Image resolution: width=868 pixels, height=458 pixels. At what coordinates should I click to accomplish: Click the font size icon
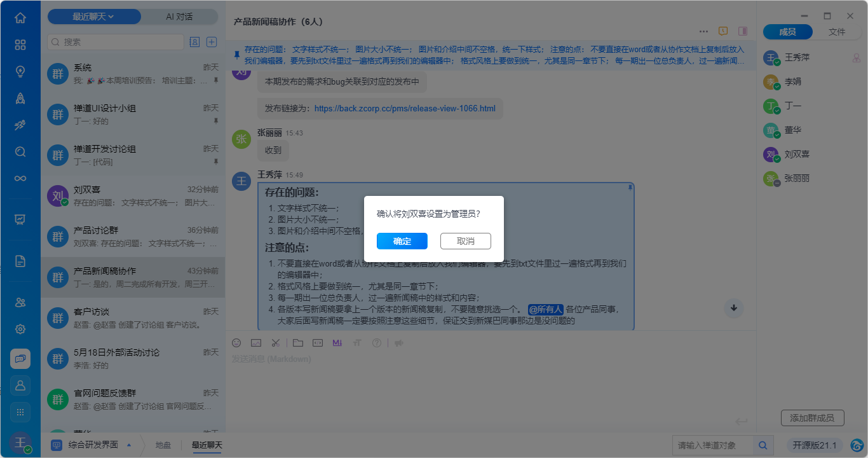tap(356, 343)
